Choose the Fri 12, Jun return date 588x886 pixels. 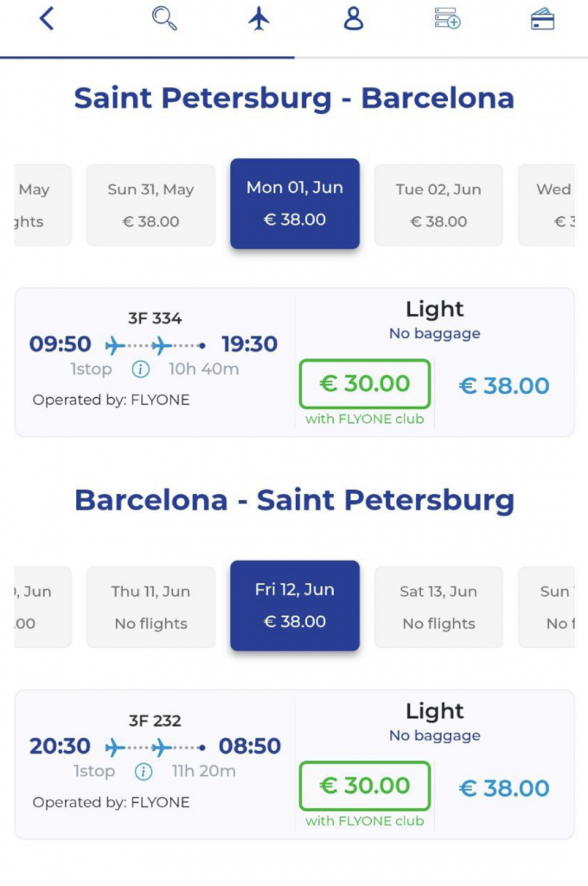[x=295, y=605]
